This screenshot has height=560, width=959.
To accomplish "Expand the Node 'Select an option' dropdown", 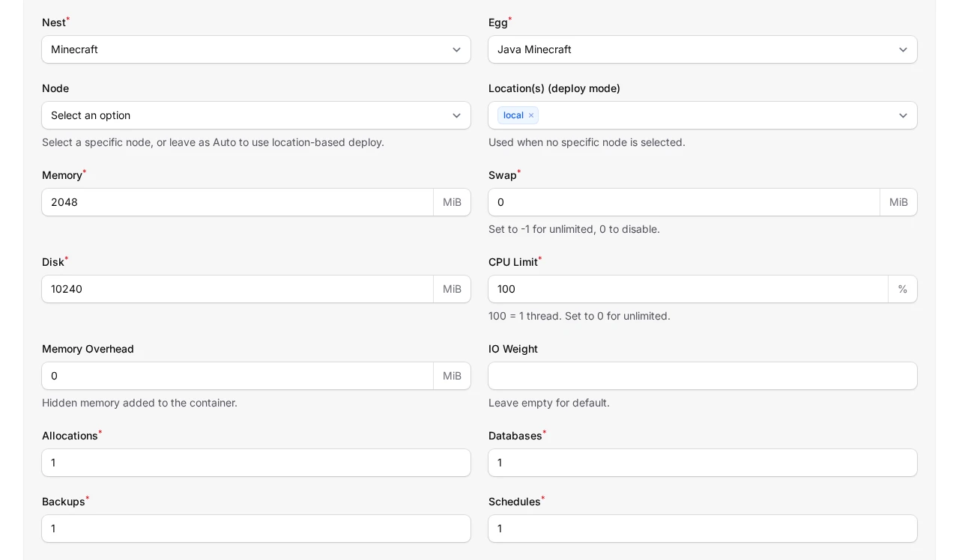I will pos(256,115).
